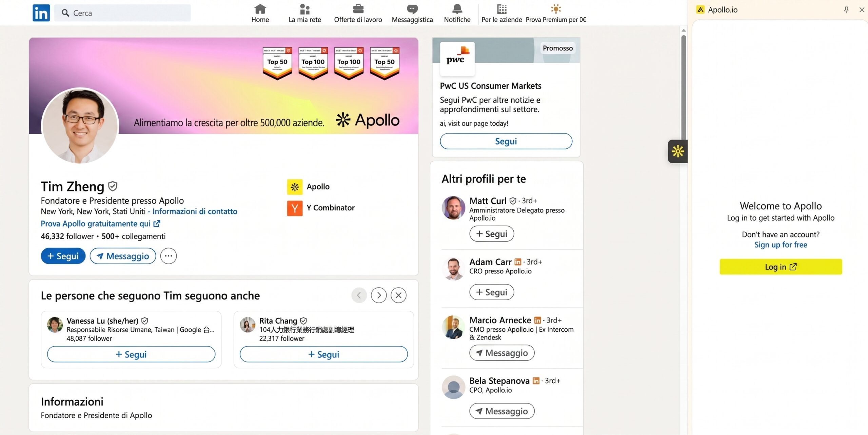Click premium badge beside Marcio Arnecke
This screenshot has width=868, height=435.
[x=537, y=320]
